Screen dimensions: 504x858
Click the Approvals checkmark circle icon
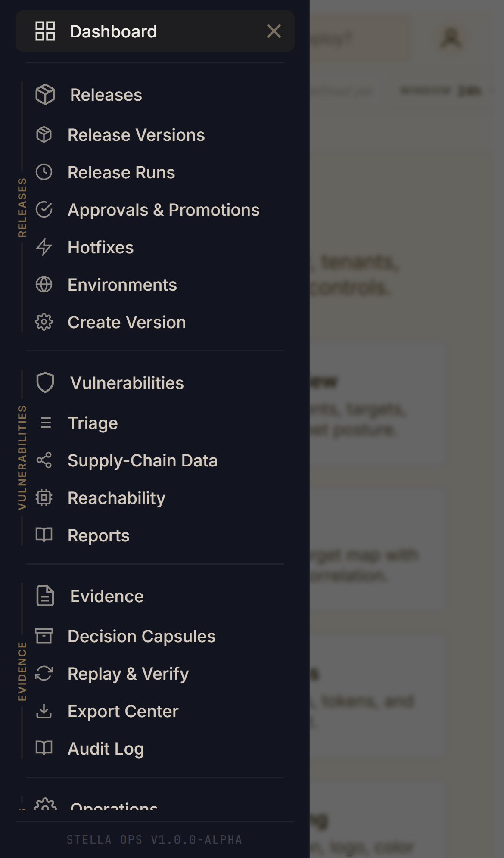[44, 210]
